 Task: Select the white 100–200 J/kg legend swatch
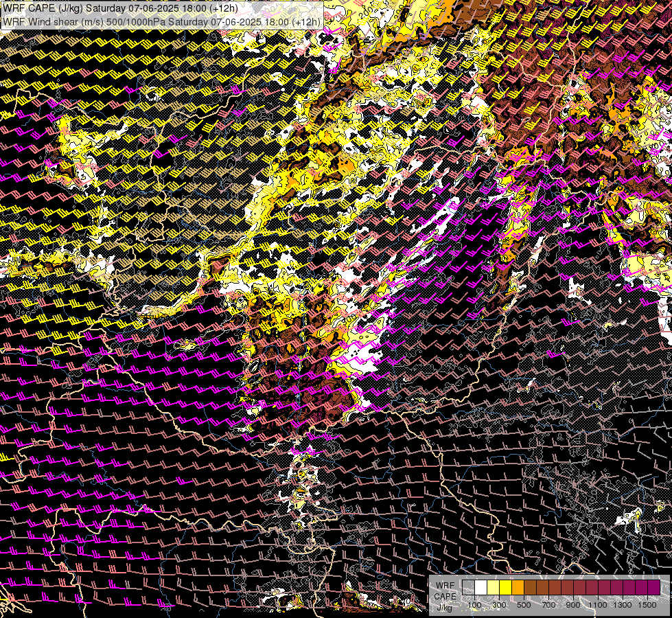tap(481, 588)
